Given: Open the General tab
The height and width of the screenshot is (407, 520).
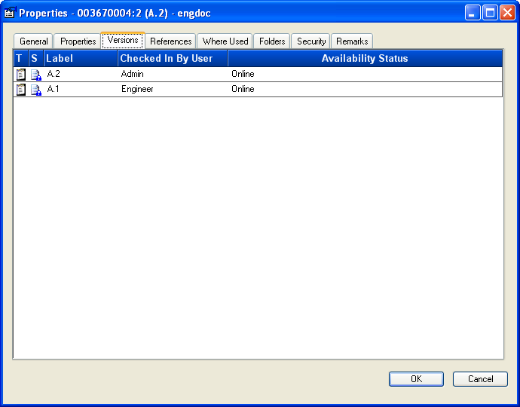Looking at the screenshot, I should click(33, 41).
